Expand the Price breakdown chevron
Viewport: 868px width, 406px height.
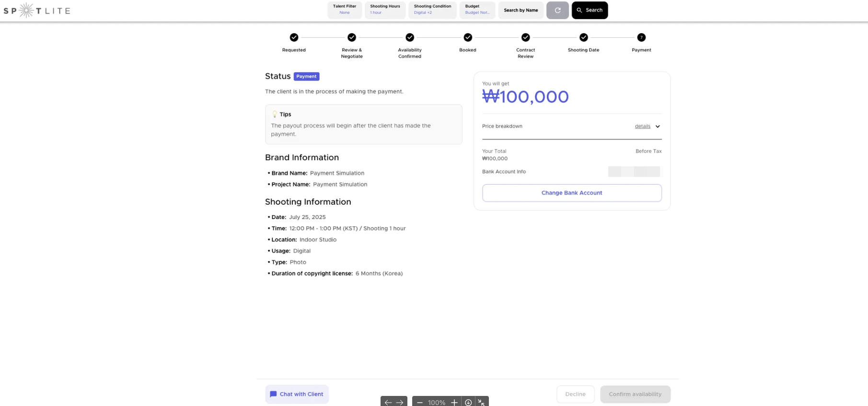point(658,127)
